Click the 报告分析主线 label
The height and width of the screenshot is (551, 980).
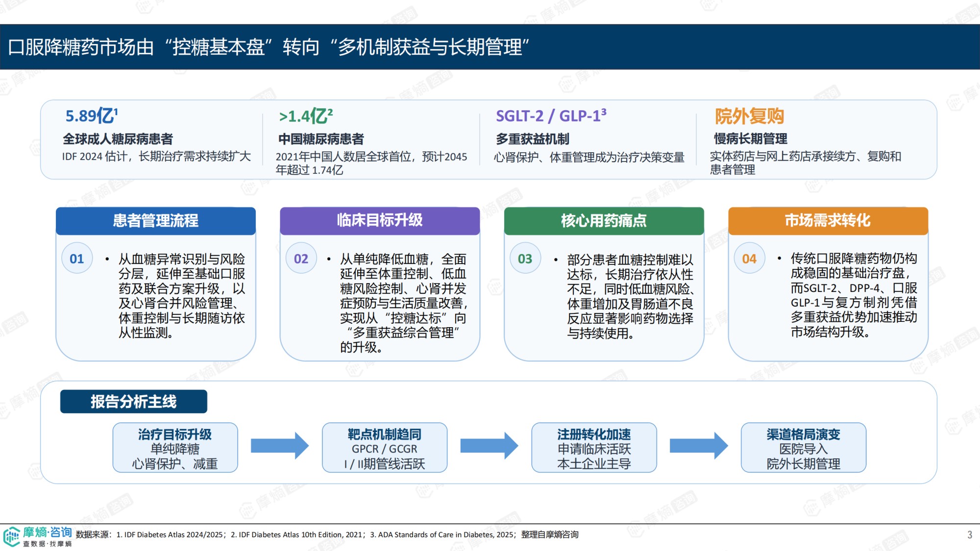coord(134,402)
